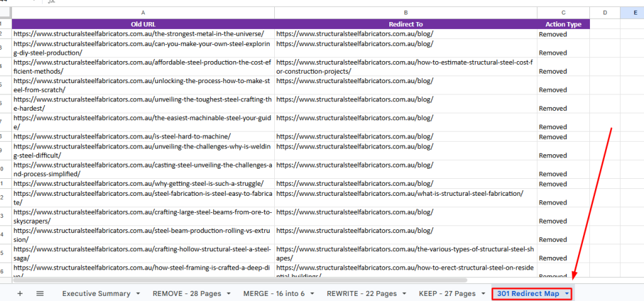
Task: Select is-steel-hard-to-machine old URL cell
Action: point(143,137)
